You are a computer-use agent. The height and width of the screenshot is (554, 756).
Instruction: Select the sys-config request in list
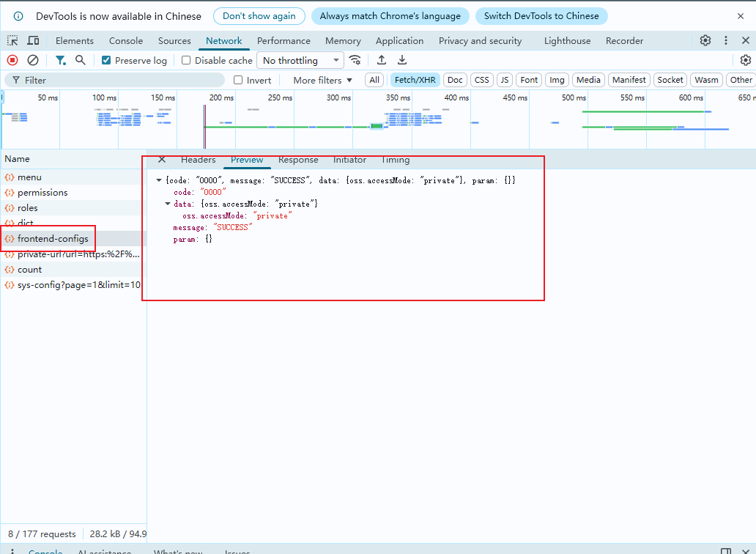78,285
